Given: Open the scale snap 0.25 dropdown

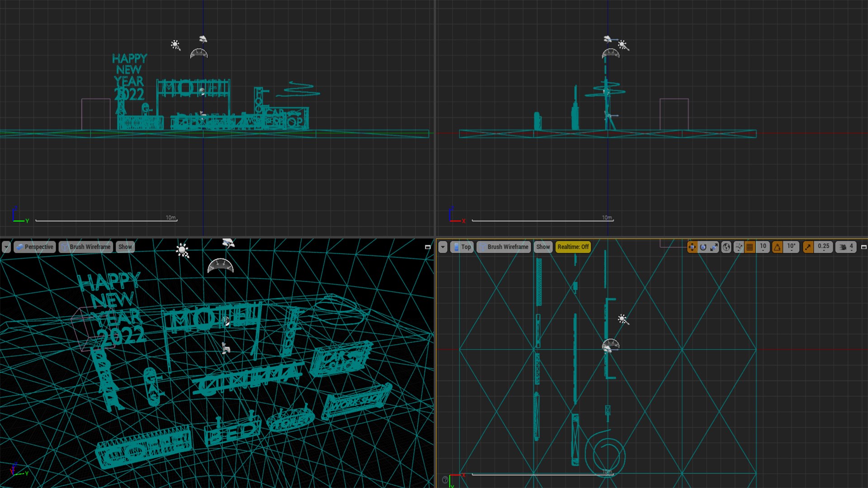Looking at the screenshot, I should [x=823, y=247].
